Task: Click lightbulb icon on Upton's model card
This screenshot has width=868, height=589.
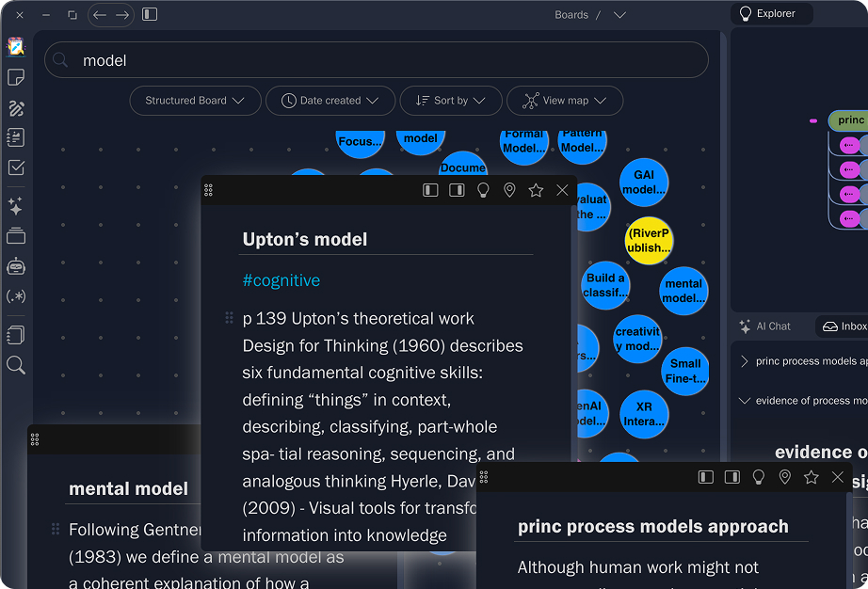Action: click(483, 190)
